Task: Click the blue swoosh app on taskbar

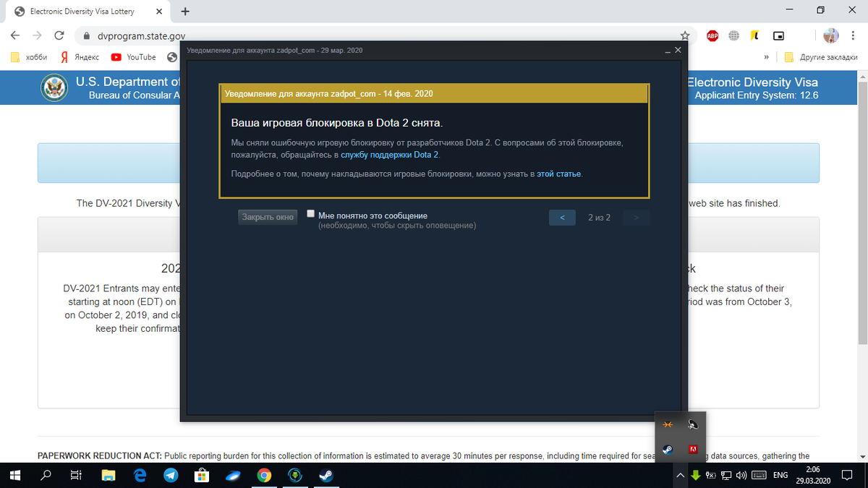Action: [233, 475]
